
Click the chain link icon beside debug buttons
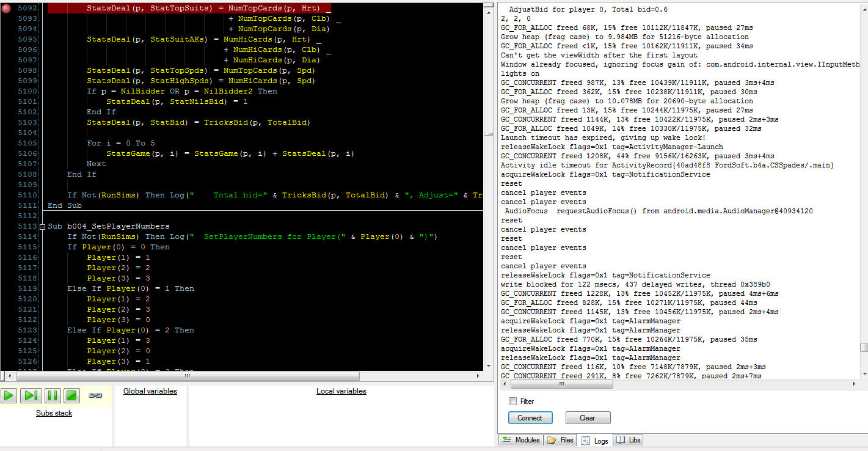coord(95,395)
